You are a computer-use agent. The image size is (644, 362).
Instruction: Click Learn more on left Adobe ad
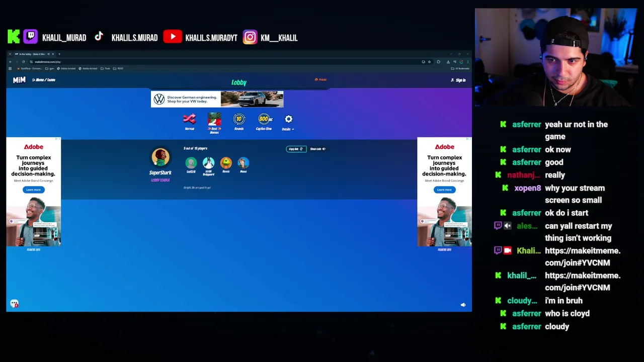pos(33,190)
